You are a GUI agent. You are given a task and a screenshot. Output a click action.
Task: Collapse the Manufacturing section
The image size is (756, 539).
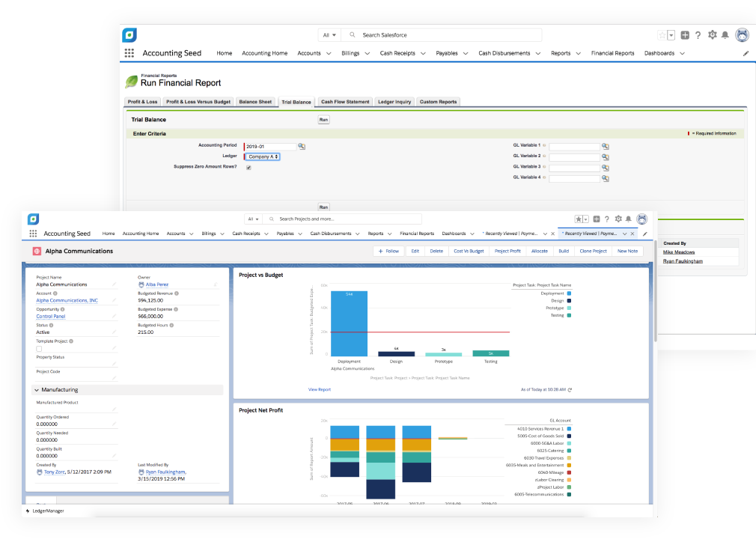pyautogui.click(x=37, y=390)
